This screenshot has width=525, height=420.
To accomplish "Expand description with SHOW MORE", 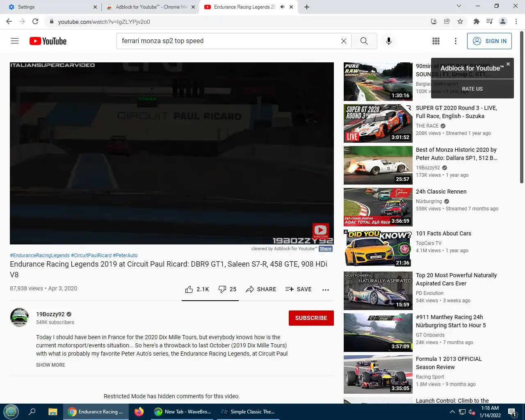I will pyautogui.click(x=50, y=365).
